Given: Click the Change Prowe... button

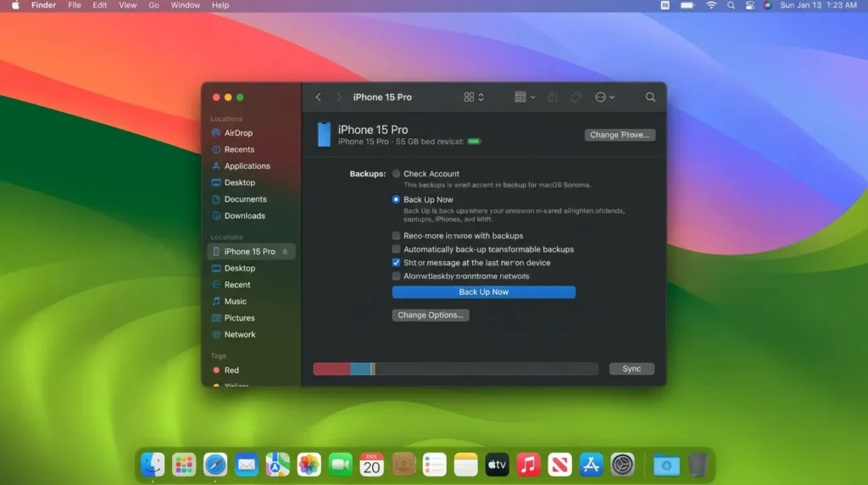Looking at the screenshot, I should click(x=620, y=135).
